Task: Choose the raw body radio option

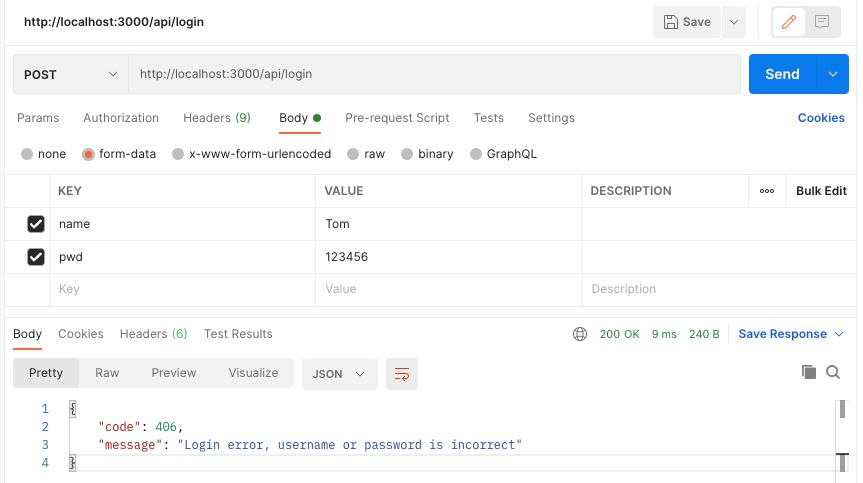Action: (353, 154)
